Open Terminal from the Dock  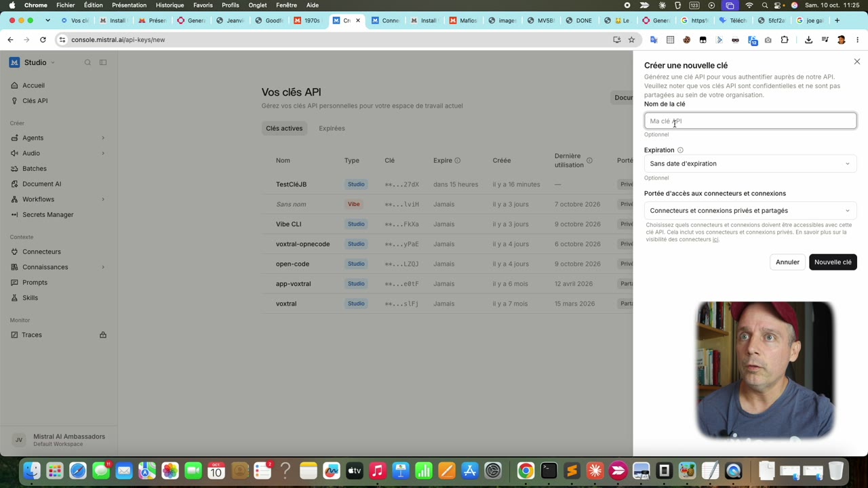click(x=549, y=470)
